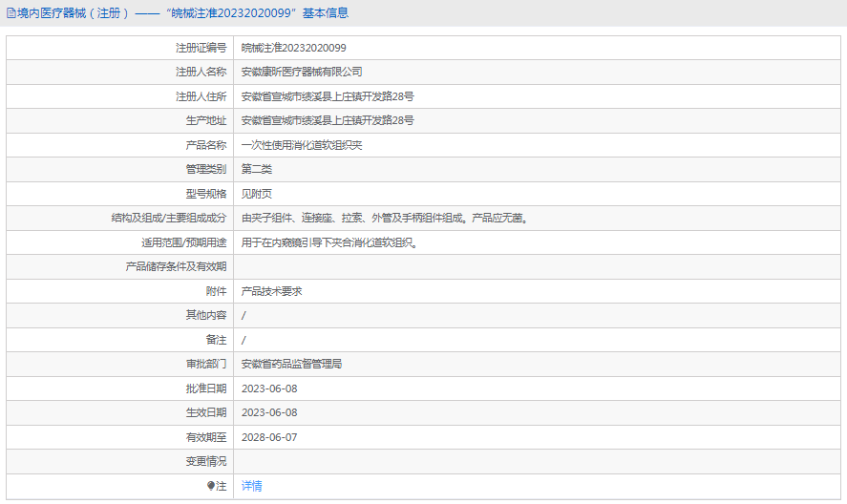Click the 变更情况 label

206,461
